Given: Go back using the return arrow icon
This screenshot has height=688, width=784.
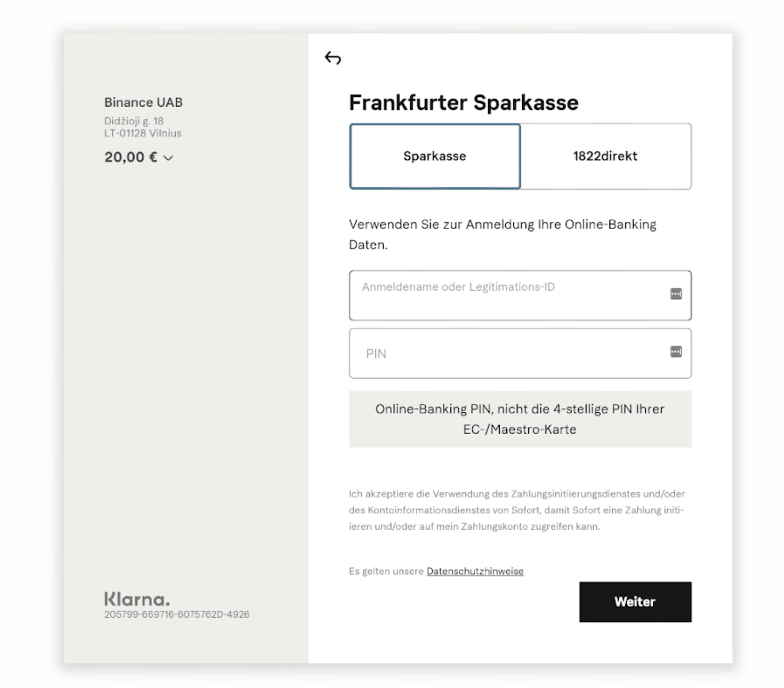Looking at the screenshot, I should pyautogui.click(x=333, y=58).
